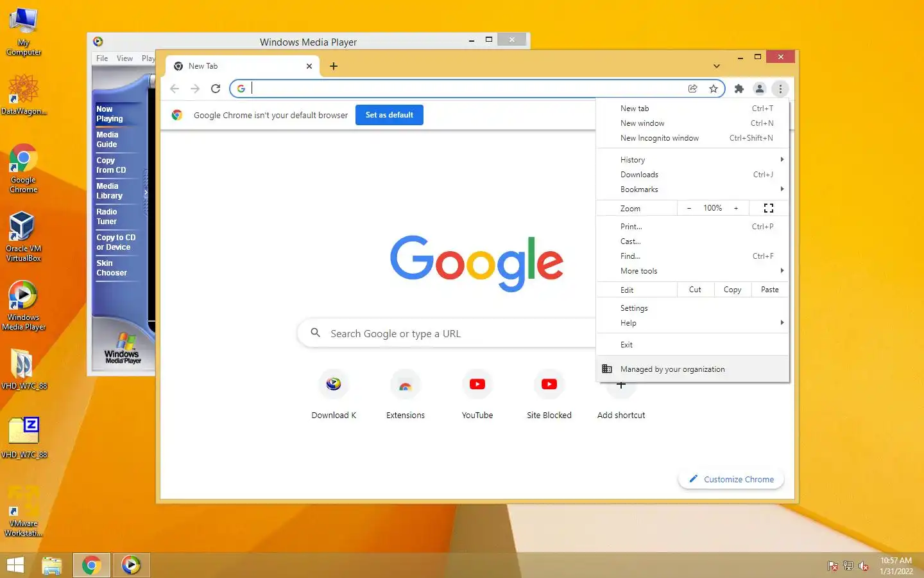Choose Find... in Chrome menu

point(693,256)
